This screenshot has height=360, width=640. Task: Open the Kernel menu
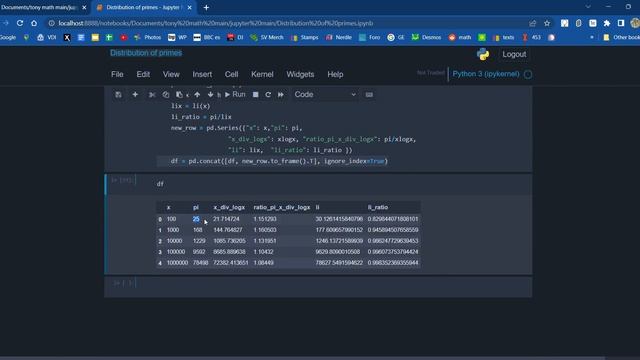pyautogui.click(x=262, y=74)
